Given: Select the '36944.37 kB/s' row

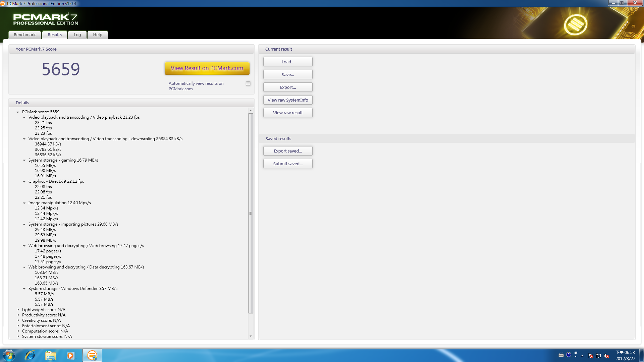Looking at the screenshot, I should pyautogui.click(x=48, y=144).
